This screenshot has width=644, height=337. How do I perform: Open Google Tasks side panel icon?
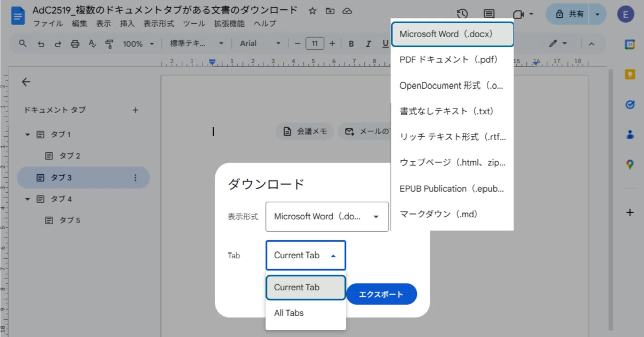[x=630, y=104]
